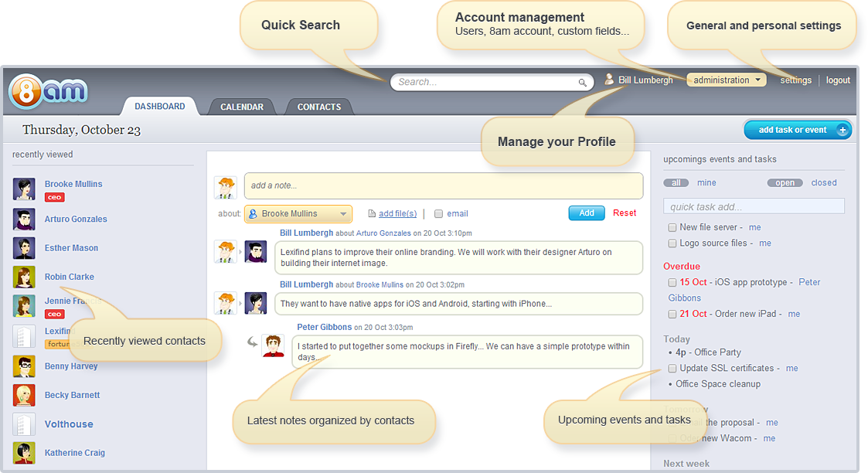
Task: Mark the Update SSL certificates task complete
Action: pyautogui.click(x=672, y=369)
